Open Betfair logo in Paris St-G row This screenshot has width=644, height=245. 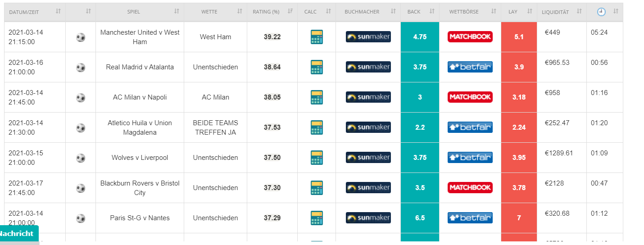pyautogui.click(x=470, y=218)
